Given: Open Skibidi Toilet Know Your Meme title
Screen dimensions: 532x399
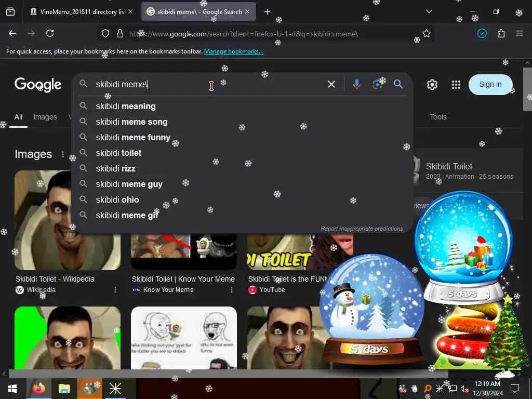Looking at the screenshot, I should [183, 279].
